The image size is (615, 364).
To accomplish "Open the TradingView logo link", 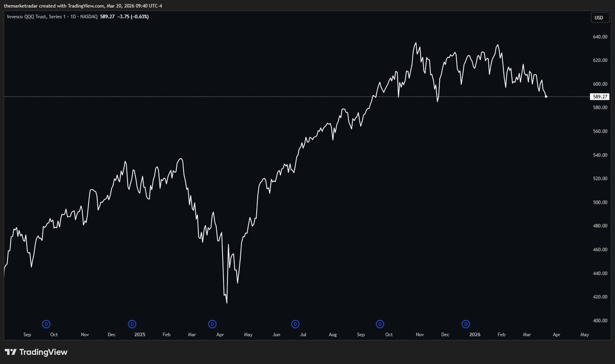I will (x=36, y=352).
